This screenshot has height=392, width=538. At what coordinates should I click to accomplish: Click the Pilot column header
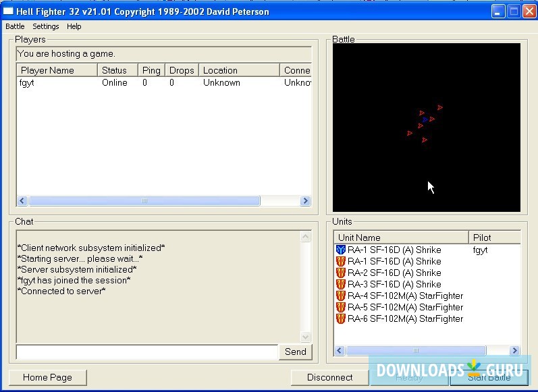(x=495, y=237)
